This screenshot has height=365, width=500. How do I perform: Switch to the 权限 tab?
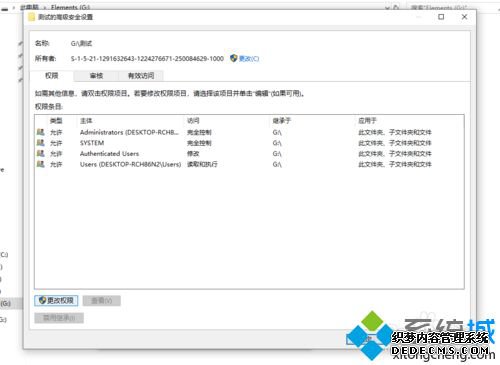(52, 76)
